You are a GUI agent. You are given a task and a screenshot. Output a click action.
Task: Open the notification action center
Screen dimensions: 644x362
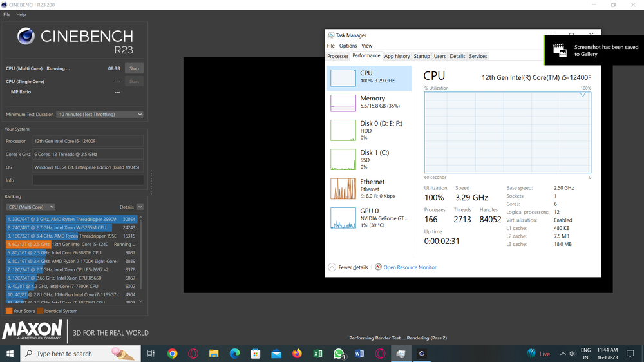click(x=630, y=354)
